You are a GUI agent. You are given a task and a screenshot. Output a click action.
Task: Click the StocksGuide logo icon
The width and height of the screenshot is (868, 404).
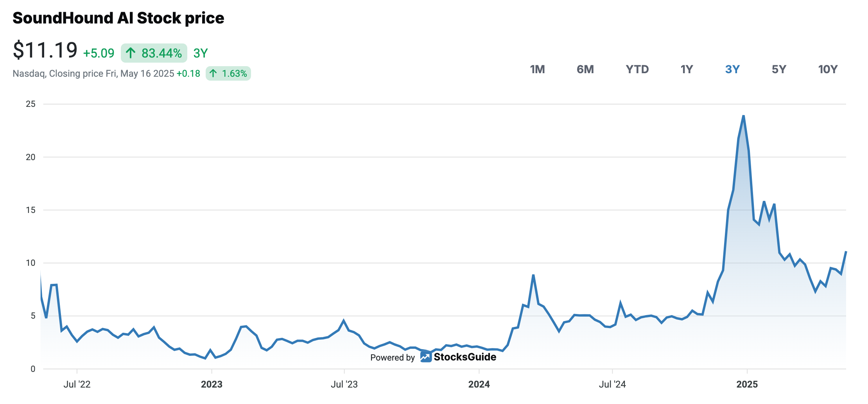coord(426,357)
